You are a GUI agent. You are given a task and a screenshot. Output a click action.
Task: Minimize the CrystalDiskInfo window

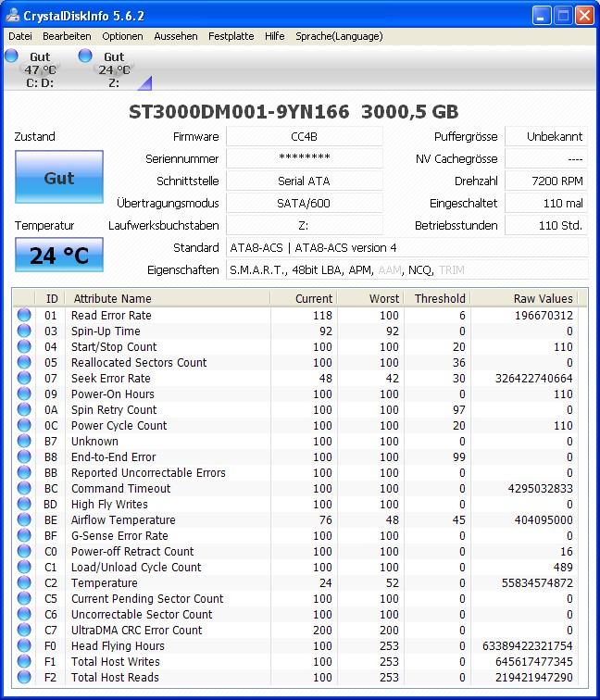pyautogui.click(x=542, y=16)
